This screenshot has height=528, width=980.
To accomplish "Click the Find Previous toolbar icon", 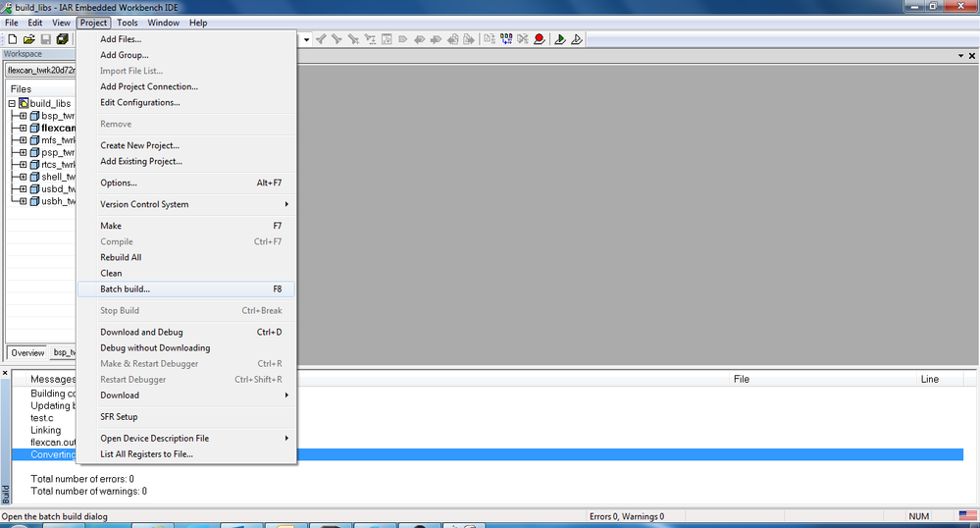I will pyautogui.click(x=321, y=39).
